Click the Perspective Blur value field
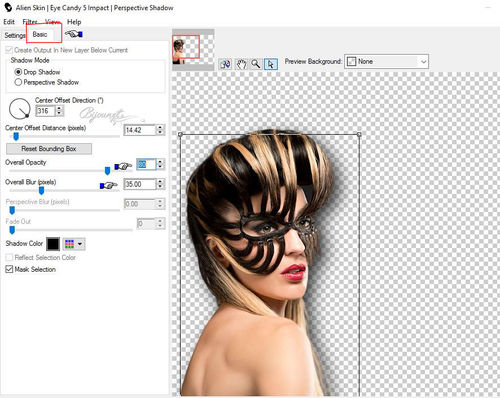 click(x=139, y=204)
